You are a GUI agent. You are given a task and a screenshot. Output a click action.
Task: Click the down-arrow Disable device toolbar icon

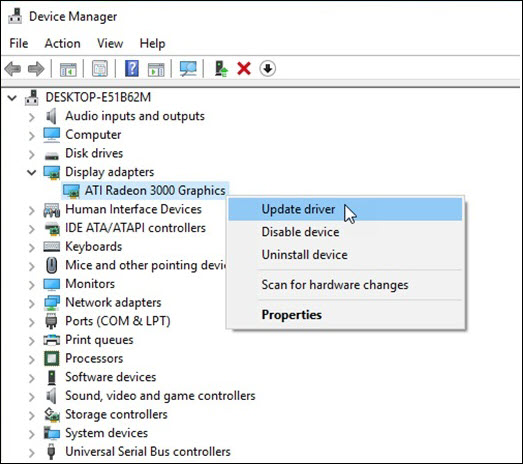pyautogui.click(x=268, y=69)
